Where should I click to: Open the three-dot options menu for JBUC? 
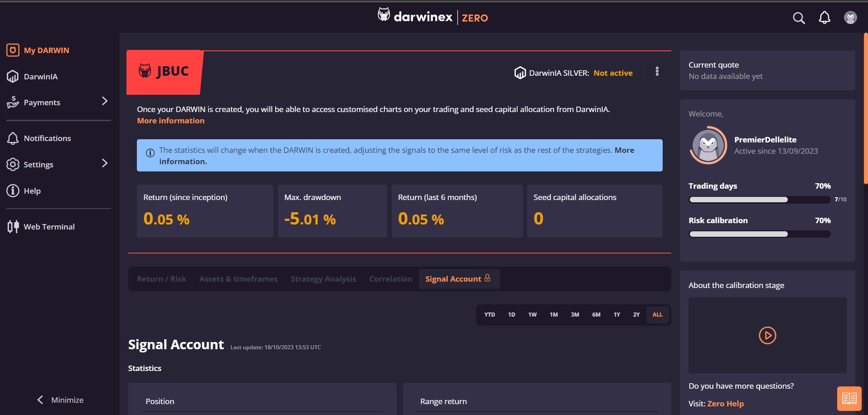click(x=657, y=72)
